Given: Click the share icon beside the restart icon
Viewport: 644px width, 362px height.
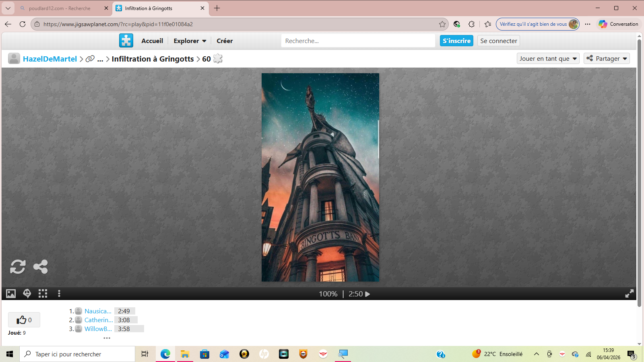Looking at the screenshot, I should click(40, 267).
